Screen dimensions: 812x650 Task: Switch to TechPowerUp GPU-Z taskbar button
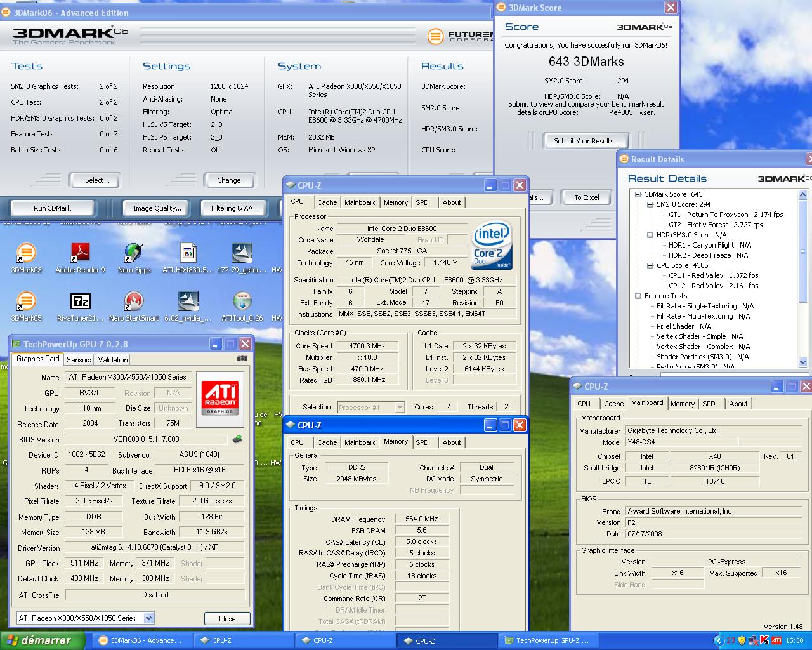pos(547,640)
